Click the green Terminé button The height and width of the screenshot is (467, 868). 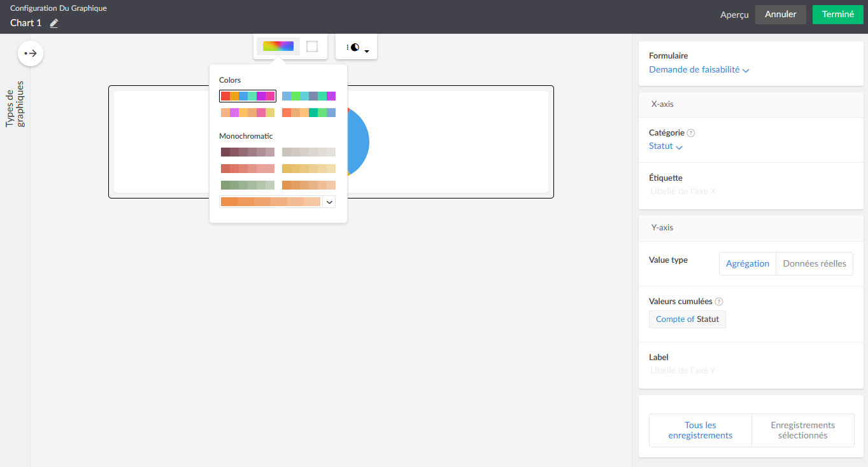[x=837, y=14]
